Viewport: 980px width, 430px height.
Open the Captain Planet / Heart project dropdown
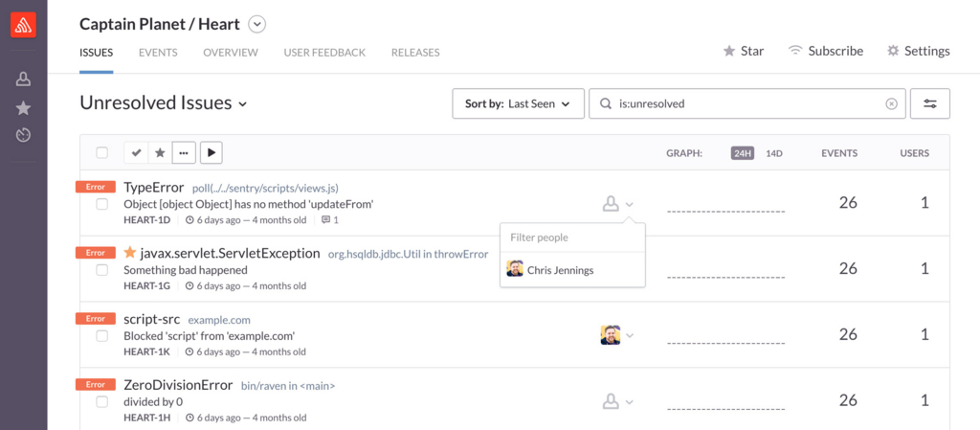pos(256,24)
